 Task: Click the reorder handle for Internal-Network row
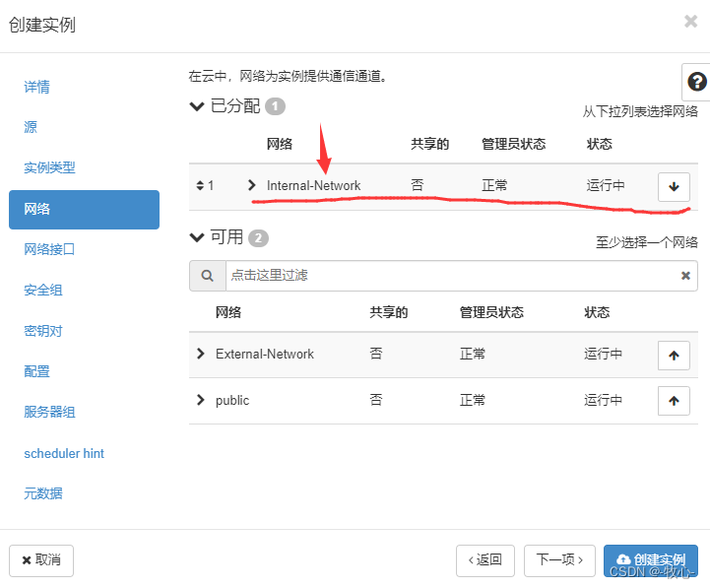pos(200,185)
